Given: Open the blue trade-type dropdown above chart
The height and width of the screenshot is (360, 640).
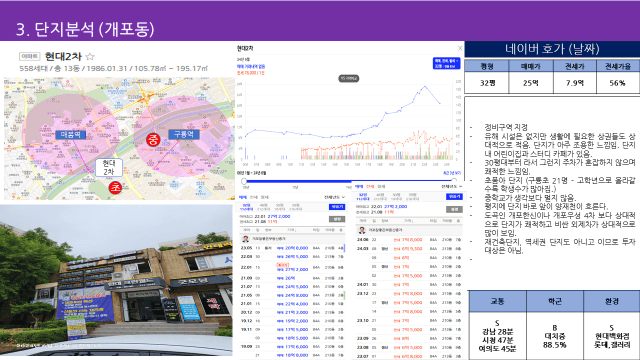Looking at the screenshot, I should (447, 63).
